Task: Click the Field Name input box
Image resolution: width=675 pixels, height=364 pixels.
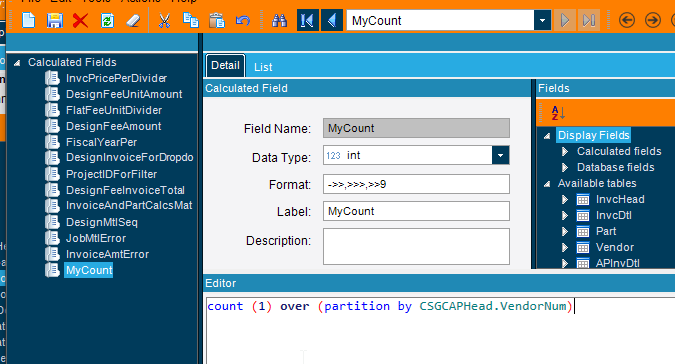Action: [x=416, y=128]
